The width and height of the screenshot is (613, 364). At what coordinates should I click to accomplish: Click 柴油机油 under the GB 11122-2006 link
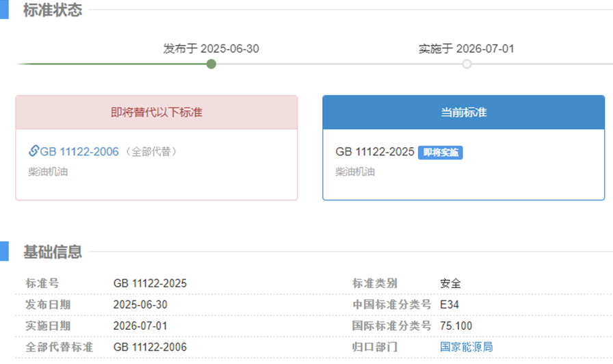(48, 172)
